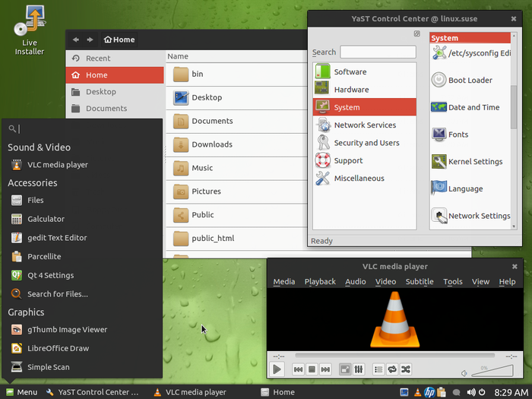Open Kernel Settings in YaST
532x399 pixels.
click(475, 161)
